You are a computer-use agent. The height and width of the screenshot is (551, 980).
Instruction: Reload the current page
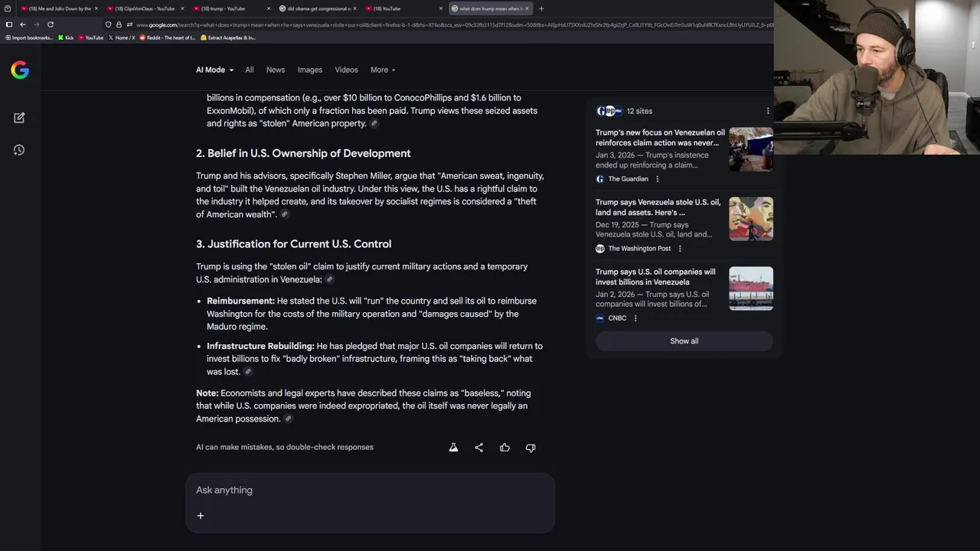51,24
